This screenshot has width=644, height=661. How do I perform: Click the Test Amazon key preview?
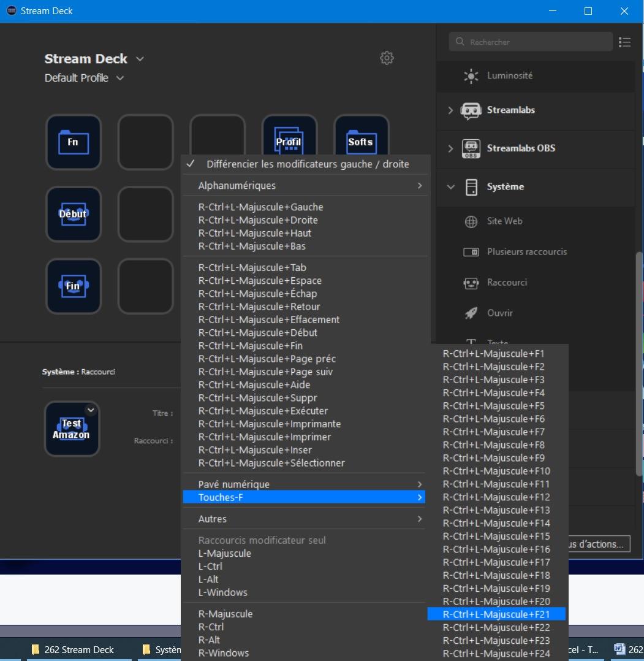pyautogui.click(x=72, y=429)
